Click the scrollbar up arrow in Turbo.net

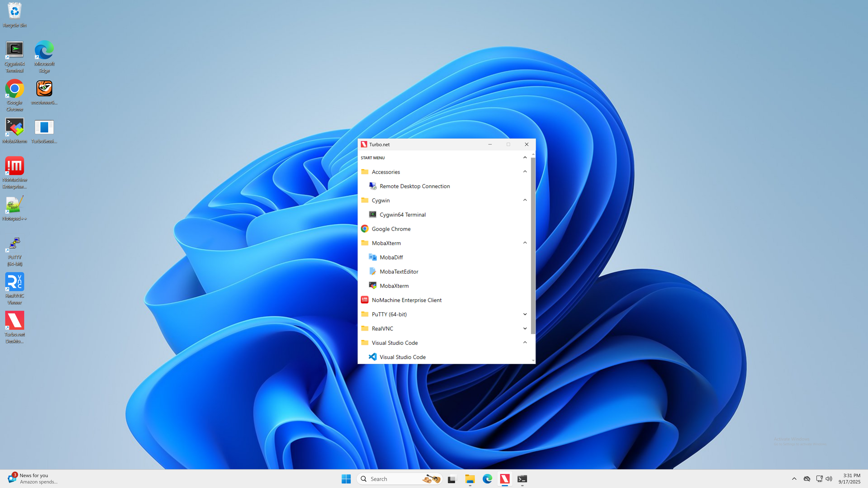pyautogui.click(x=533, y=154)
